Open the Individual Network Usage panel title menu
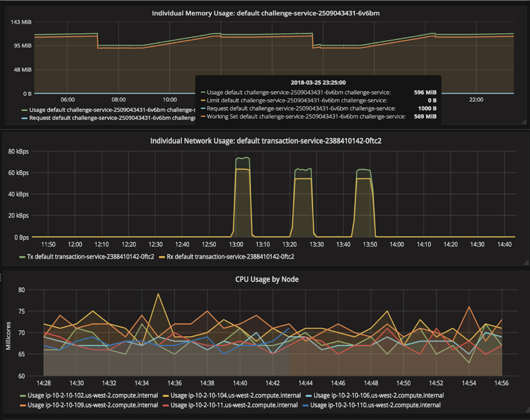This screenshot has height=420, width=530. 266,141
